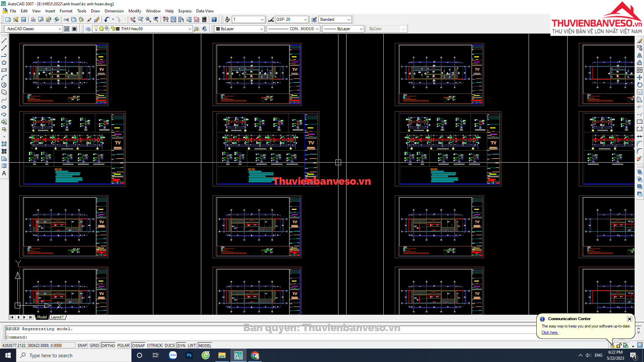Expand the QSP-20 dimension style dropdown
The height and width of the screenshot is (362, 644).
coord(305,19)
